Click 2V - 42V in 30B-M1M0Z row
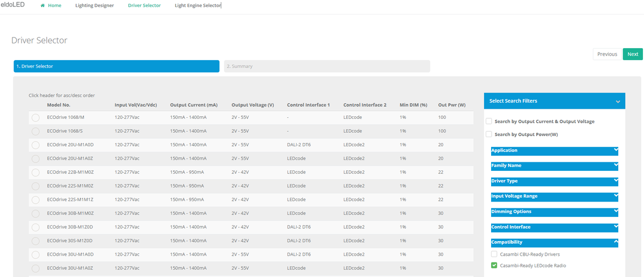 240,213
